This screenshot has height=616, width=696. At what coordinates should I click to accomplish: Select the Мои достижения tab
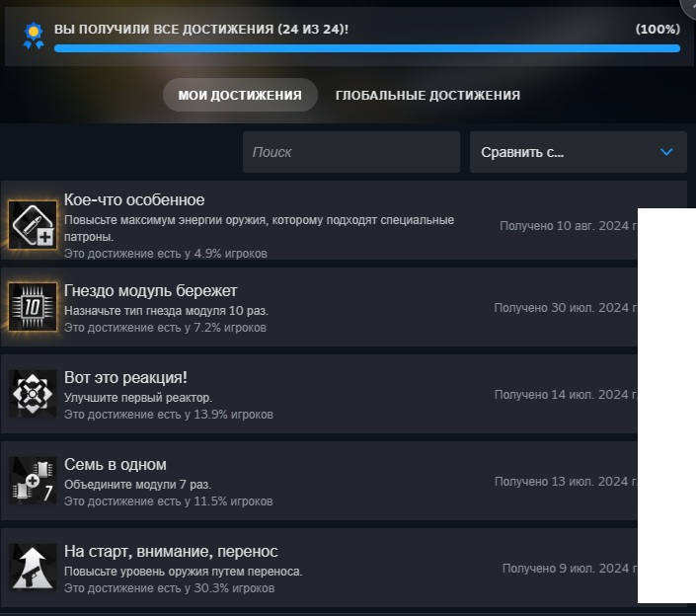240,95
